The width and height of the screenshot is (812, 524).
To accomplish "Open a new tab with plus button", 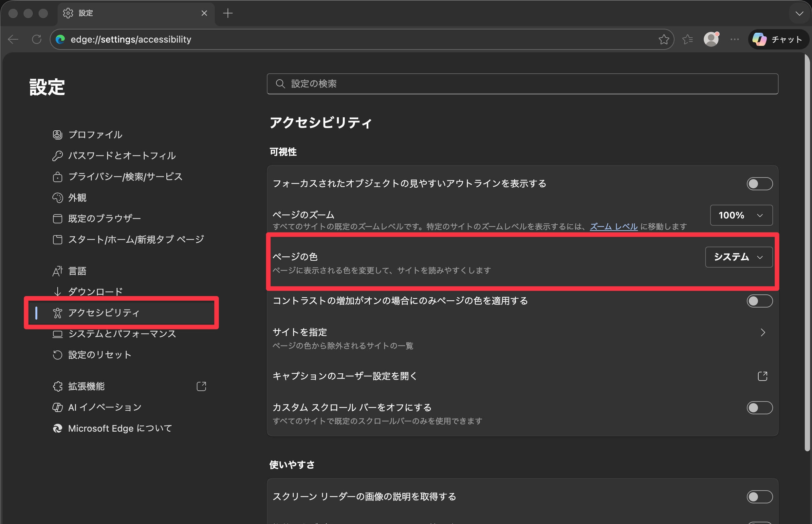I will [228, 13].
